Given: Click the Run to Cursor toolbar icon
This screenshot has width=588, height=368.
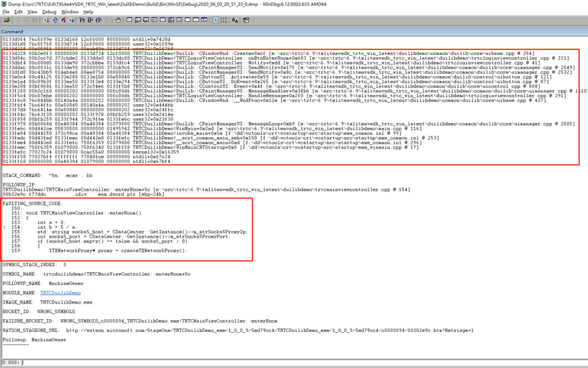Looking at the screenshot, I should pos(107,20).
